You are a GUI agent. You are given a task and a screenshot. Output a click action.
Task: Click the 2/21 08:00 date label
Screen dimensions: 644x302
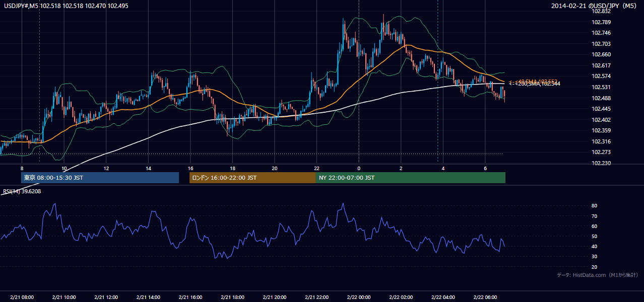click(x=22, y=297)
